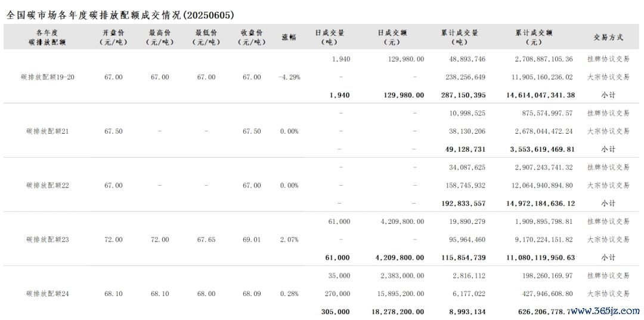
Task: Click the 碳排放配额22 row label
Action: coord(48,186)
